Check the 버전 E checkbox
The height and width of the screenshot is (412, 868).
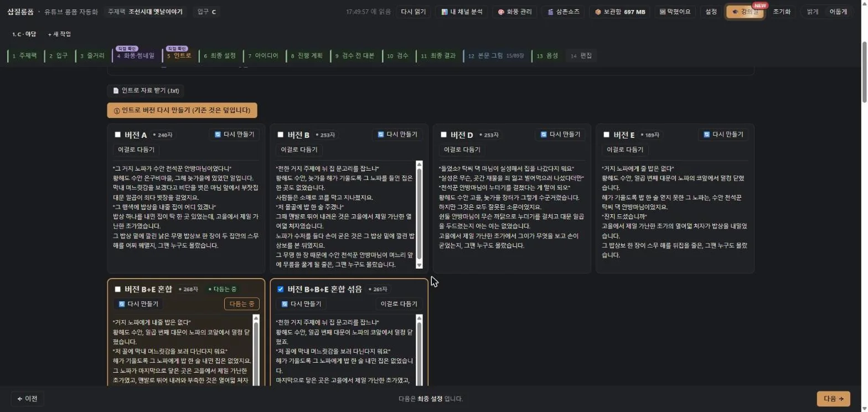click(x=606, y=135)
